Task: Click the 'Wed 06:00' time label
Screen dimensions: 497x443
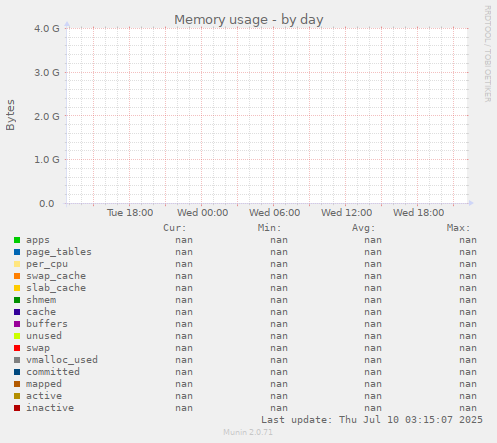Action: coord(274,213)
